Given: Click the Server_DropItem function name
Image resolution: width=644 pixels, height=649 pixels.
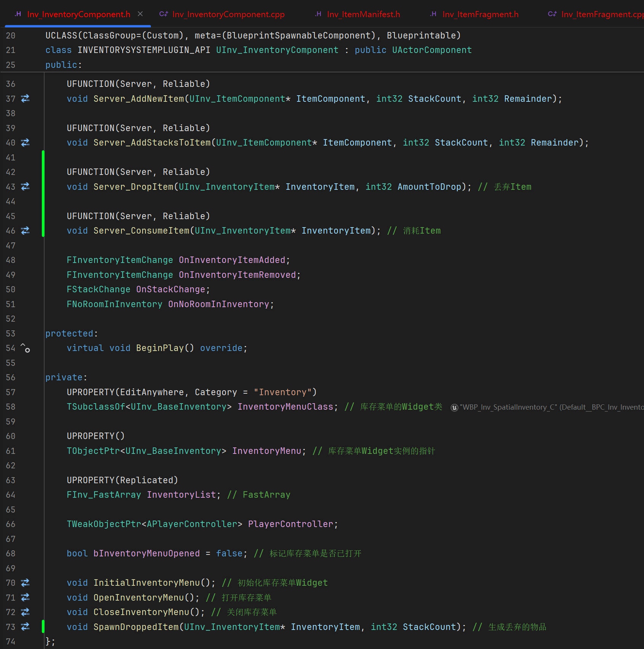Looking at the screenshot, I should 133,187.
